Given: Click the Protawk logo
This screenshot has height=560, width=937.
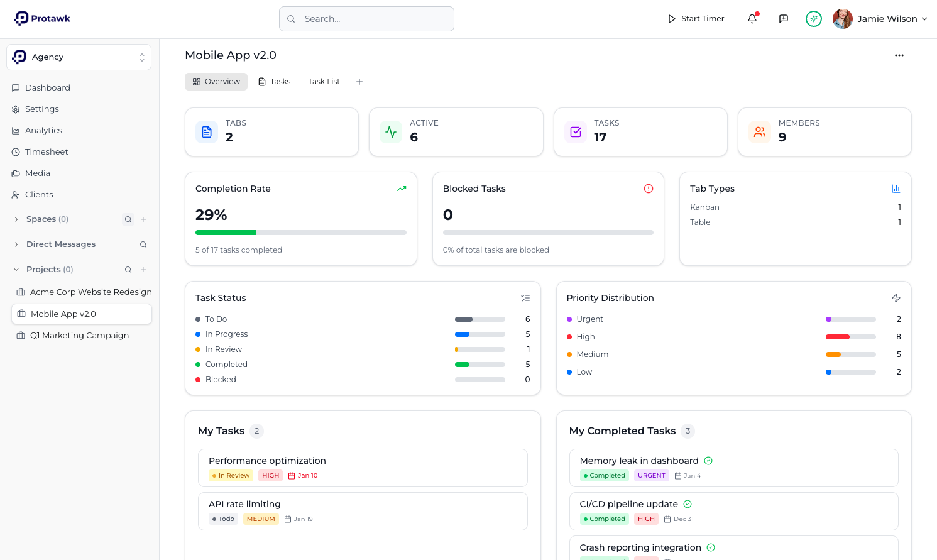Looking at the screenshot, I should click(x=42, y=18).
